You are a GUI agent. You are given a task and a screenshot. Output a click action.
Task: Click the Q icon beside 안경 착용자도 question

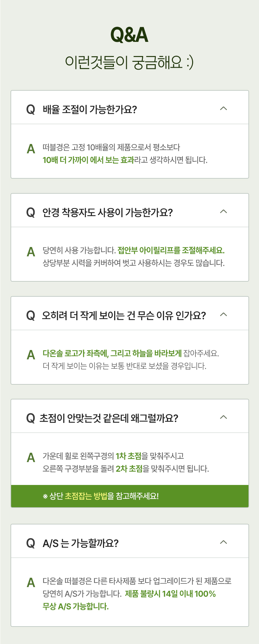[x=31, y=212]
